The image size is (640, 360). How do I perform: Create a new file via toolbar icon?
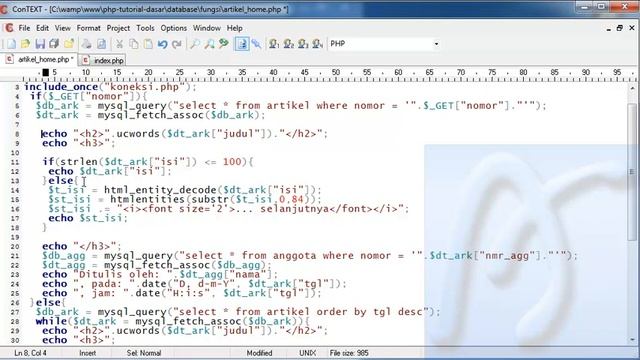[x=11, y=44]
